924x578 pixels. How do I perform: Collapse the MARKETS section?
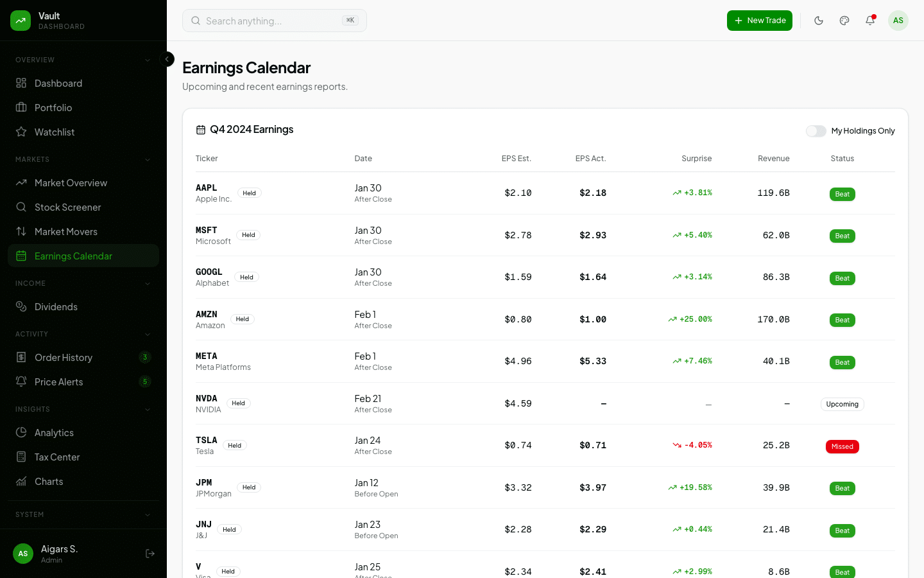[x=148, y=159]
